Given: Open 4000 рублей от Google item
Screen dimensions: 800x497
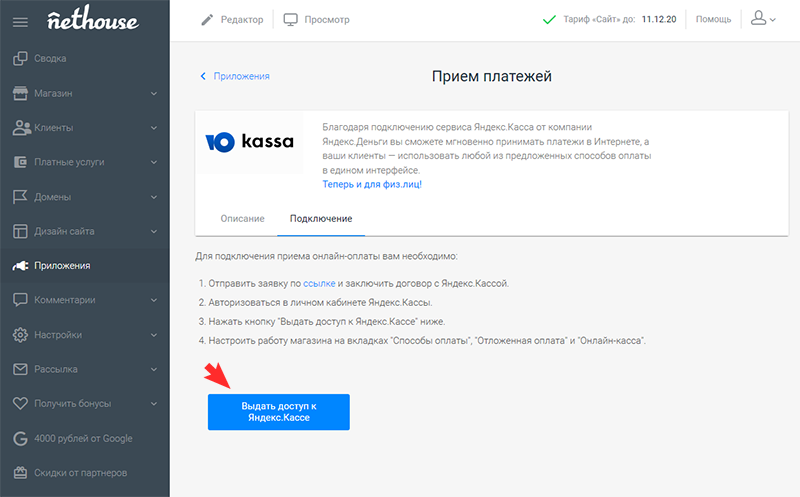Looking at the screenshot, I should point(85,438).
